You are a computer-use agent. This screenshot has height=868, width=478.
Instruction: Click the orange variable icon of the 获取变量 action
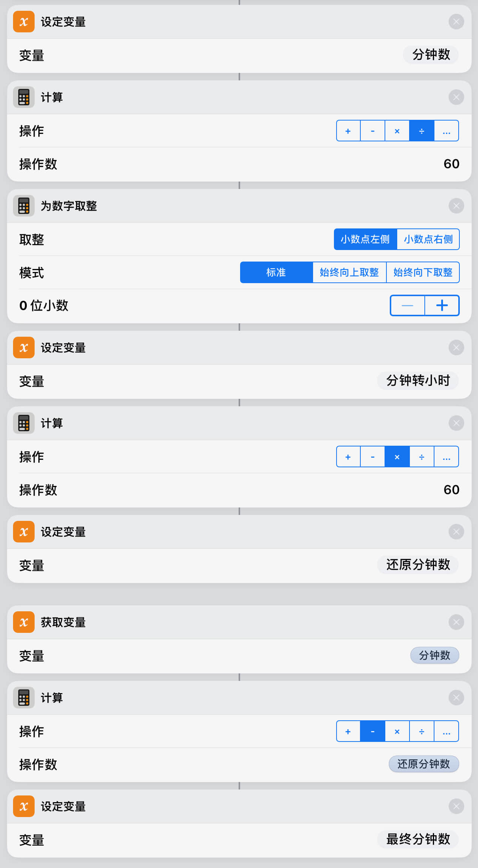24,622
